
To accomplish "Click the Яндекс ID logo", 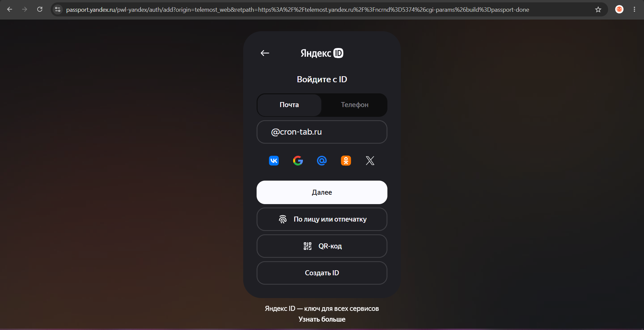I will coord(322,53).
